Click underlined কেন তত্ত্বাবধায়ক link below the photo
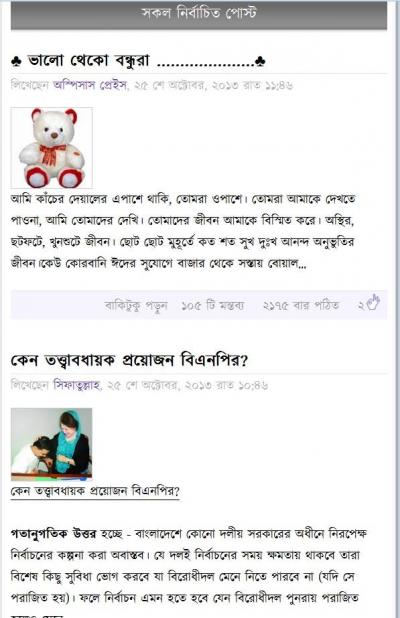 pos(95,491)
